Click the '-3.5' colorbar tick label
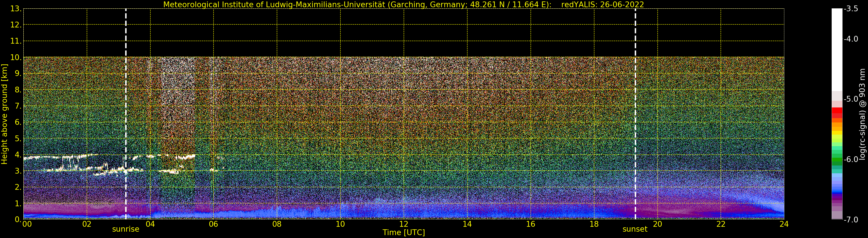Screen dimensions: 868x238 pos(851,9)
